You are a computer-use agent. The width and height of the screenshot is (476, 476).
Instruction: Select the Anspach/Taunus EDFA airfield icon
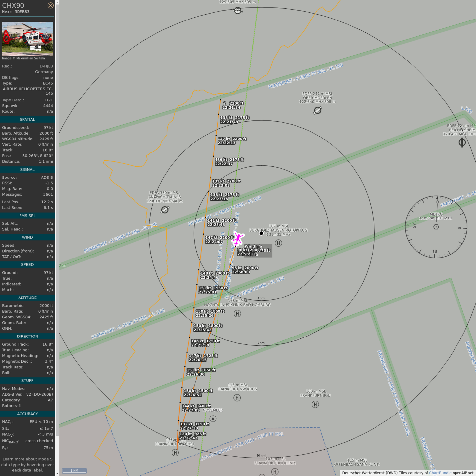tap(165, 210)
